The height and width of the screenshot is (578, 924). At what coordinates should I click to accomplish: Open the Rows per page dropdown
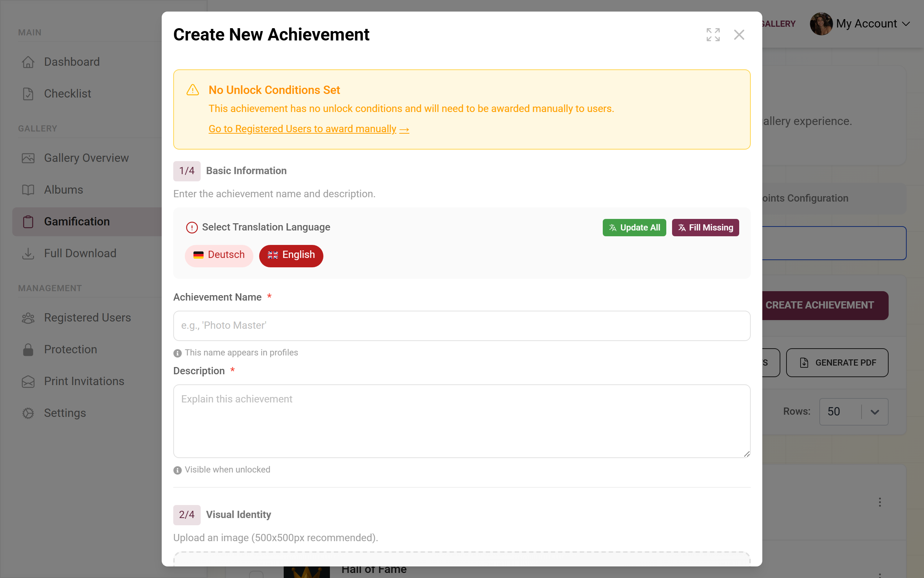853,412
